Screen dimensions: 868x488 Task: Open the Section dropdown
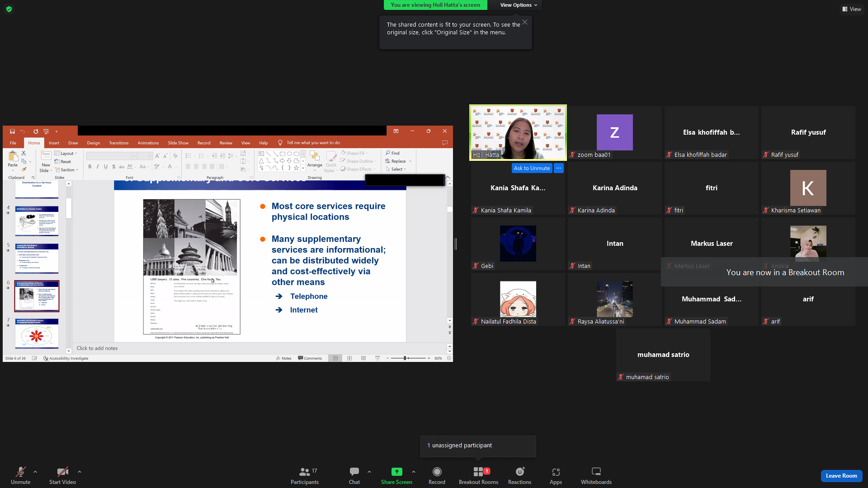pyautogui.click(x=67, y=170)
